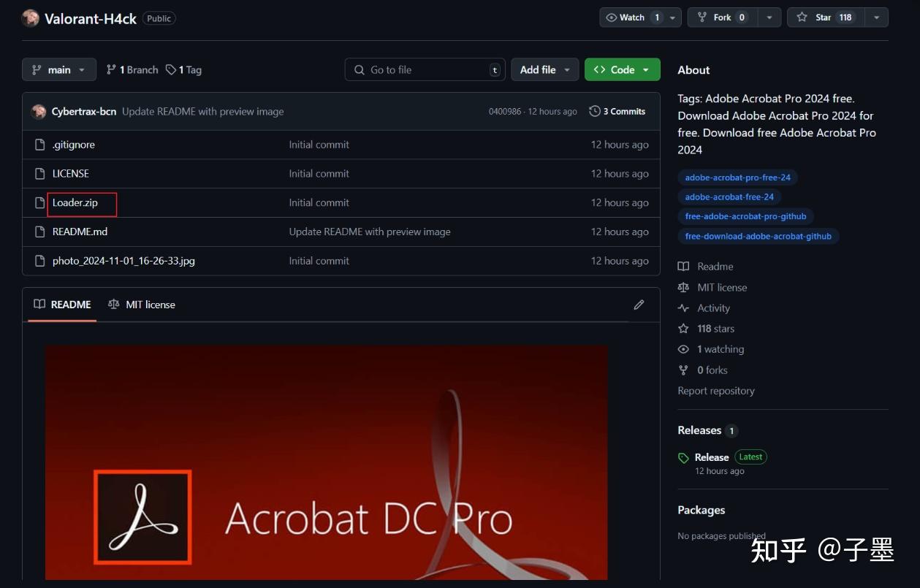Click the file icon beside Loader.zip
The image size is (920, 588).
coord(40,203)
